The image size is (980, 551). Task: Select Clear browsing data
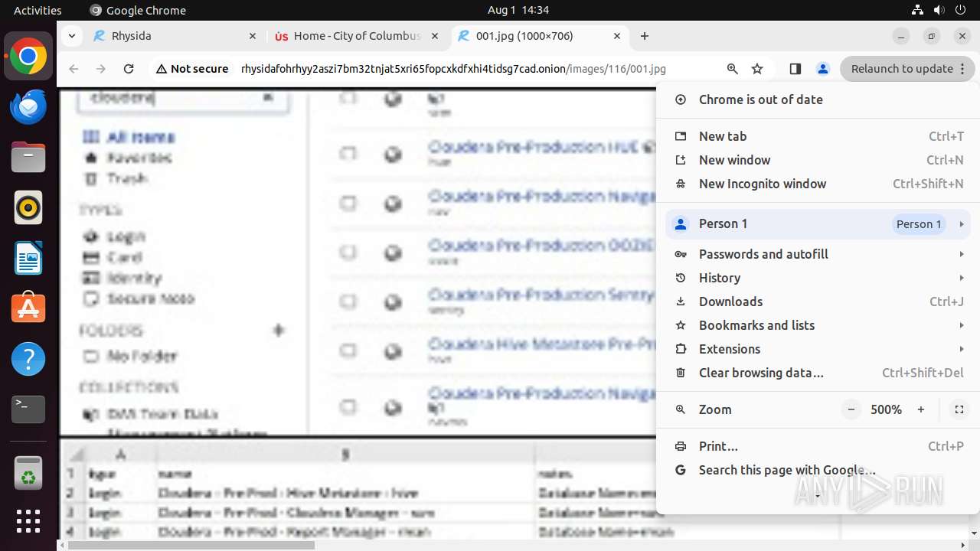[818, 373]
